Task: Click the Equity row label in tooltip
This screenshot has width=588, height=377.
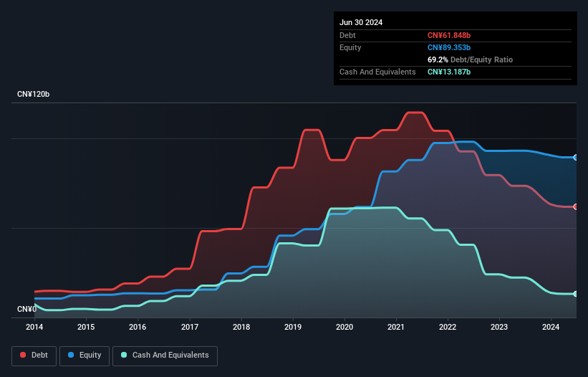Action: point(350,47)
